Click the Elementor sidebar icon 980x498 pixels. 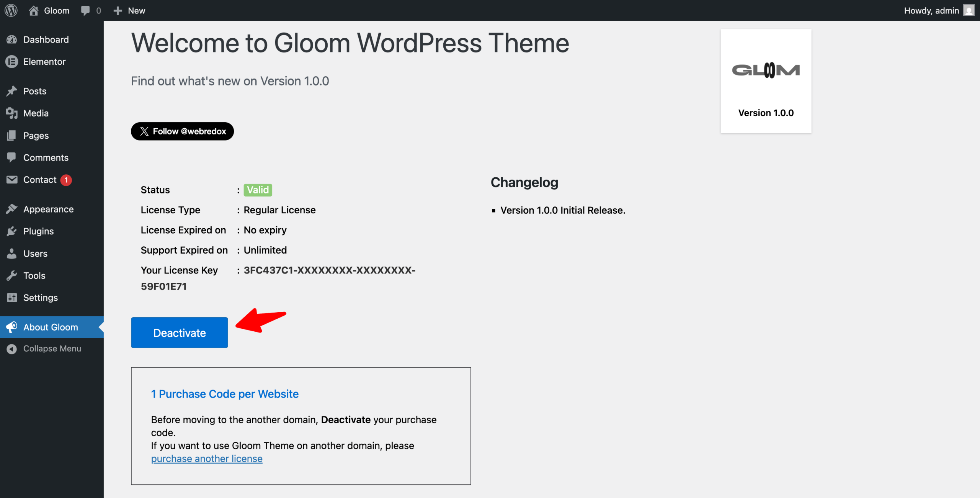coord(12,62)
